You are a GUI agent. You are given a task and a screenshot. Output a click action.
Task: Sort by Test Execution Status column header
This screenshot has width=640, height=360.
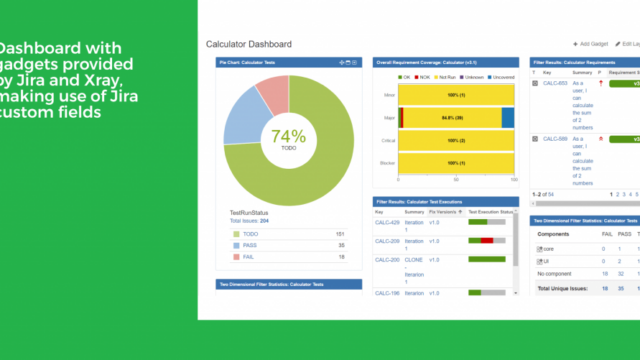491,212
